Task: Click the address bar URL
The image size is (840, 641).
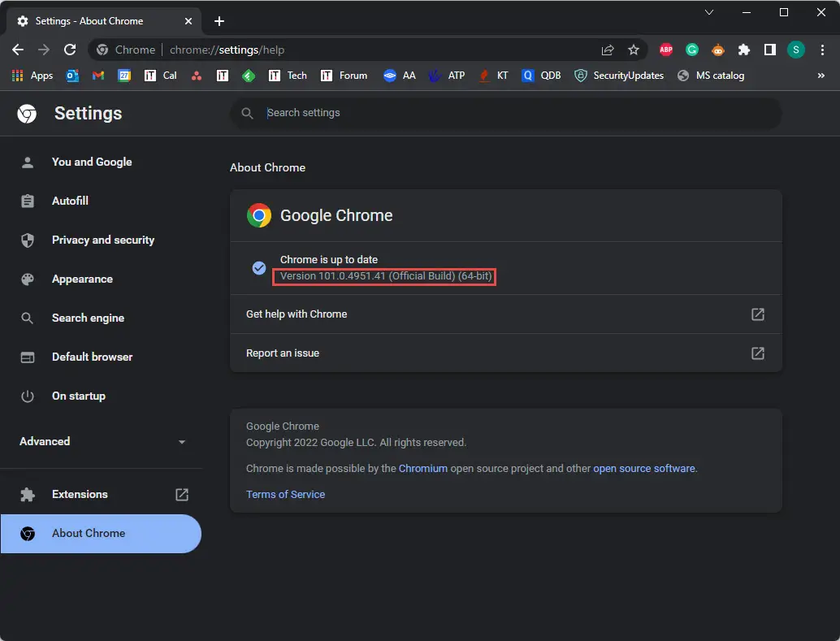Action: (x=227, y=50)
